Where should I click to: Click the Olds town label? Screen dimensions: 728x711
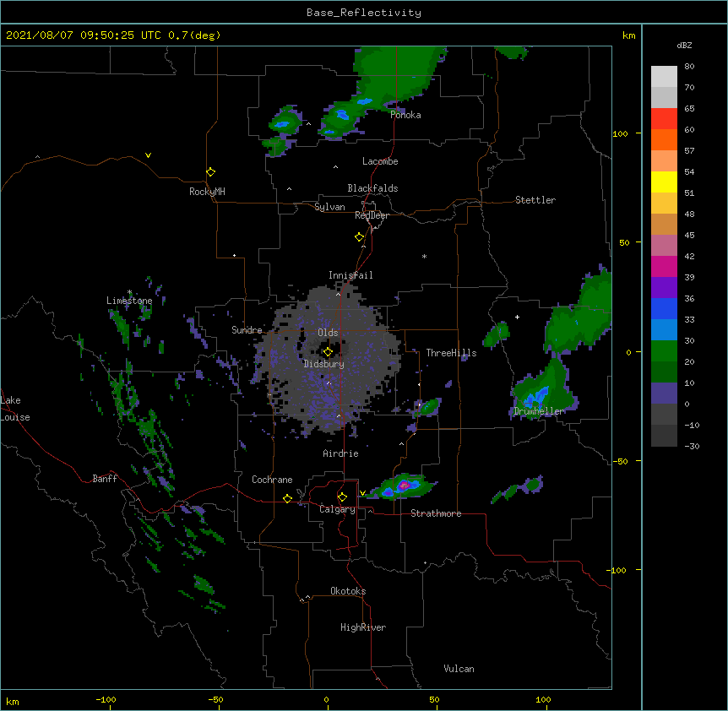(x=328, y=333)
